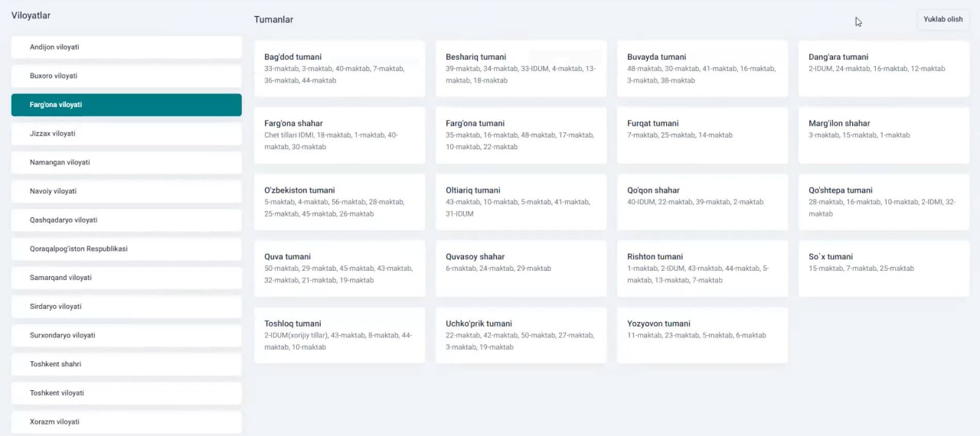Select Namangan viloyati
This screenshot has height=436, width=980.
click(x=126, y=162)
